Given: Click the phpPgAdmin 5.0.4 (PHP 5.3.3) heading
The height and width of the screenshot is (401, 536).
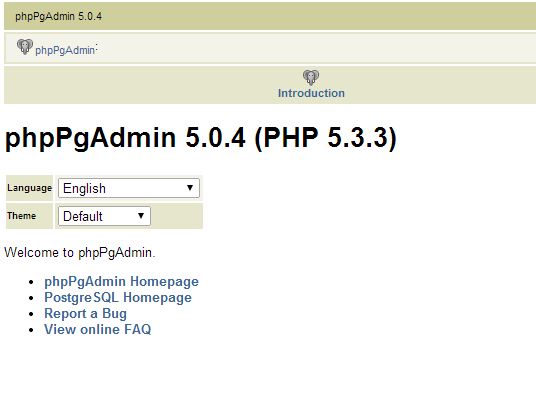Looking at the screenshot, I should point(201,137).
